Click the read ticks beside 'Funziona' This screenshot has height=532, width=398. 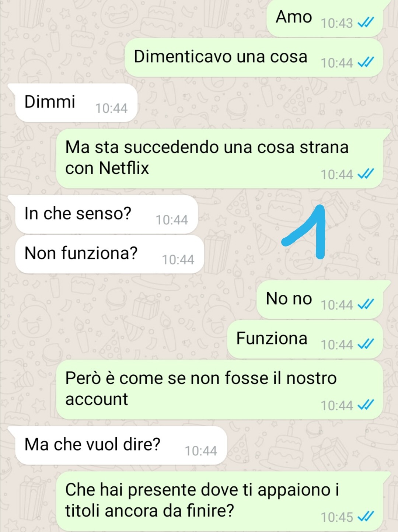click(x=366, y=344)
